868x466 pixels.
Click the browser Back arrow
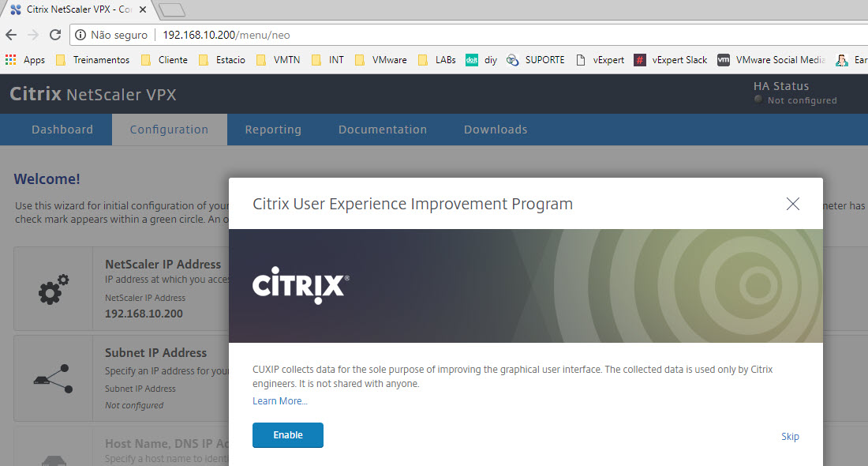[11, 35]
